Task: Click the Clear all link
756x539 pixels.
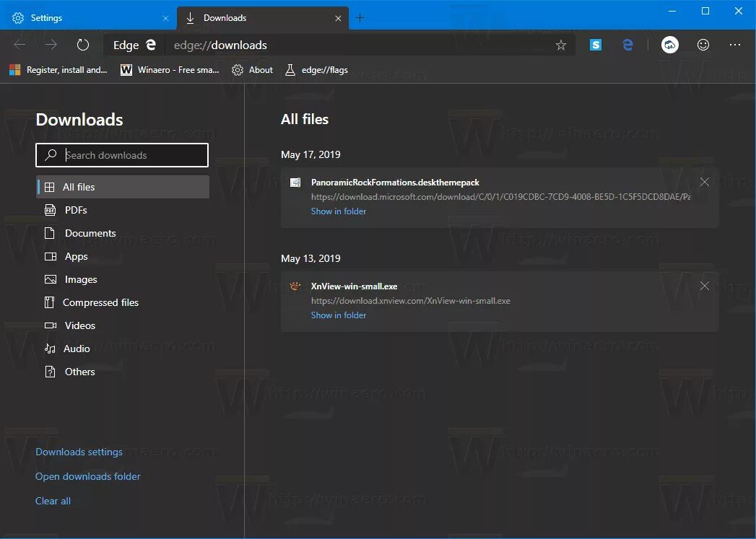Action: 53,501
